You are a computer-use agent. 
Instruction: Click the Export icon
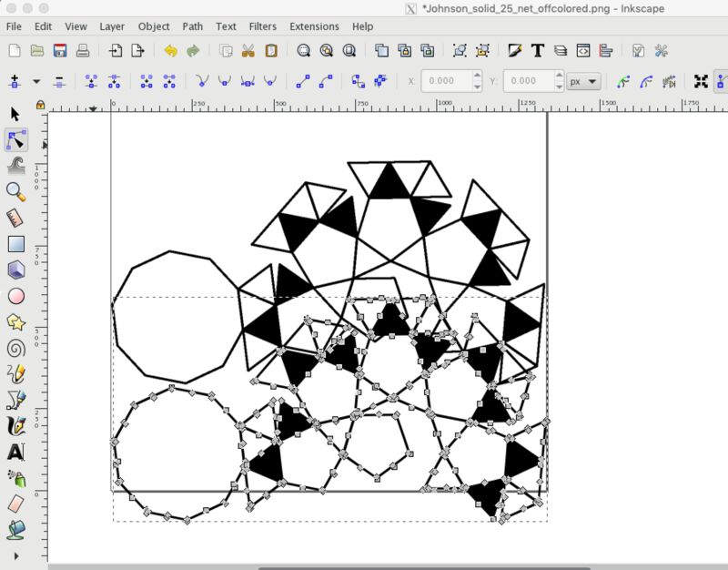138,51
